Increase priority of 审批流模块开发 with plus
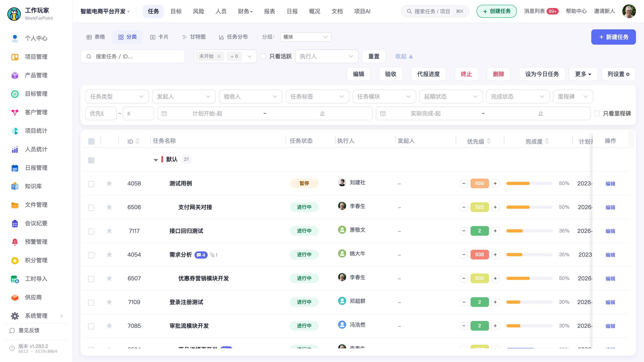Screen dimensions: 644x362 coord(495,326)
